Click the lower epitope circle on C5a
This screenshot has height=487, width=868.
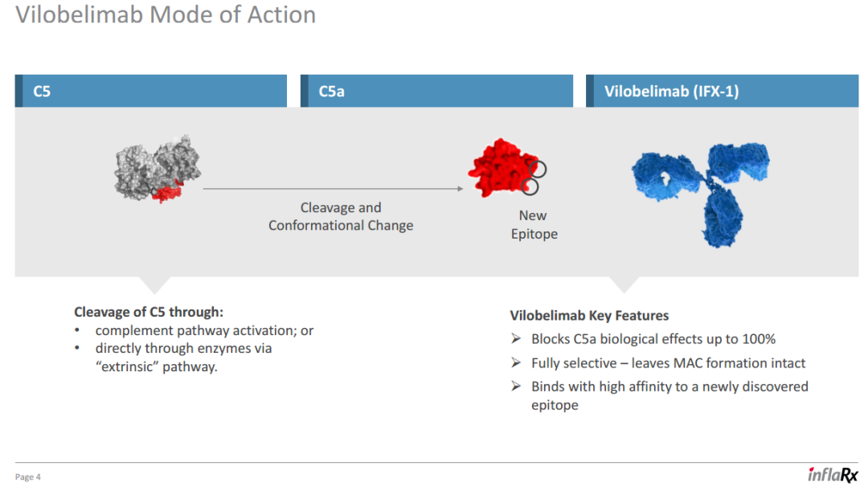click(x=530, y=186)
